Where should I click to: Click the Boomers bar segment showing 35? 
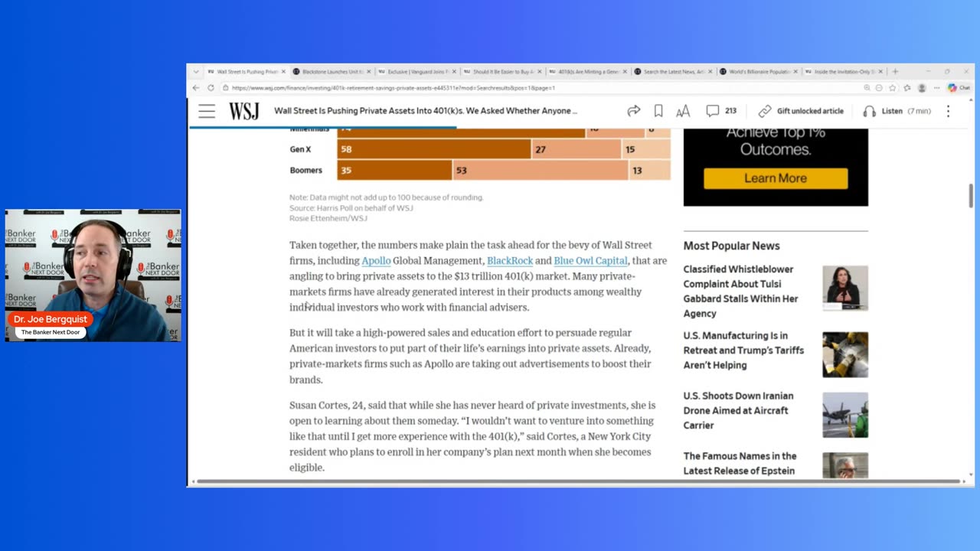[x=394, y=170]
